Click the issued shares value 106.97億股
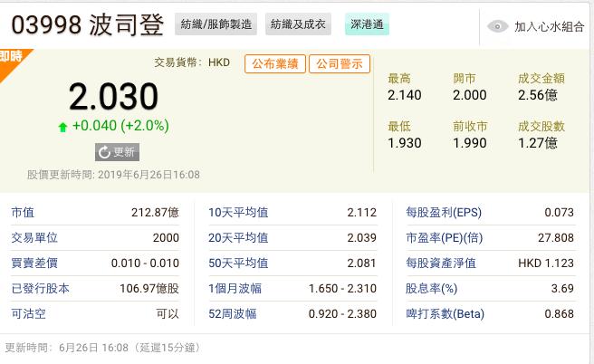The image size is (594, 364). (149, 289)
